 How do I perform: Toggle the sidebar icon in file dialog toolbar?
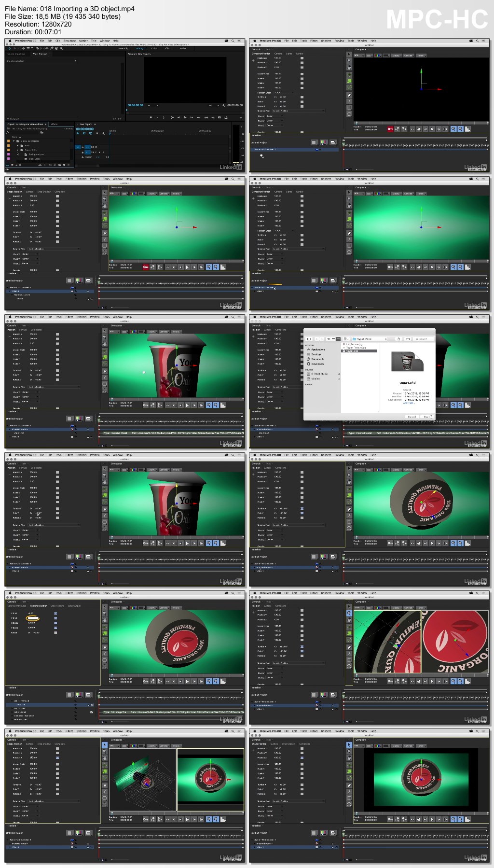coord(309,339)
